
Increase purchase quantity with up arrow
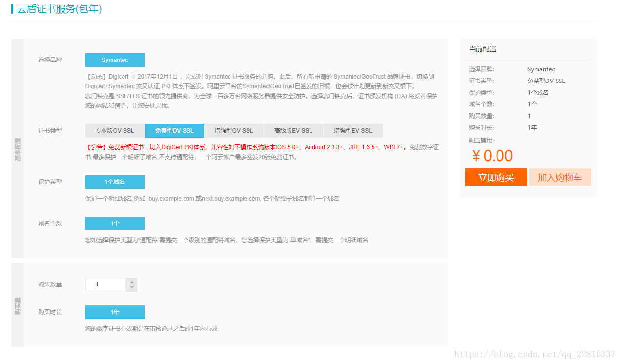click(132, 281)
